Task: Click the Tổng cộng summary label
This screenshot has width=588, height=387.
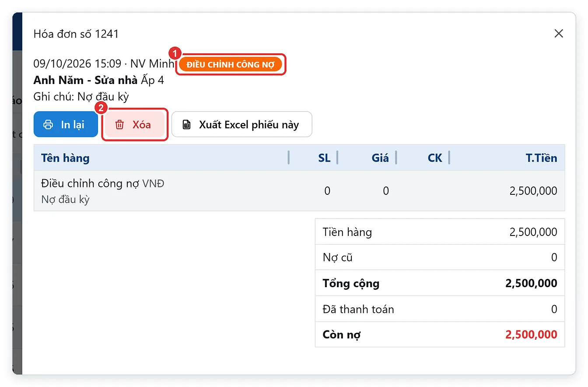Action: tap(351, 283)
